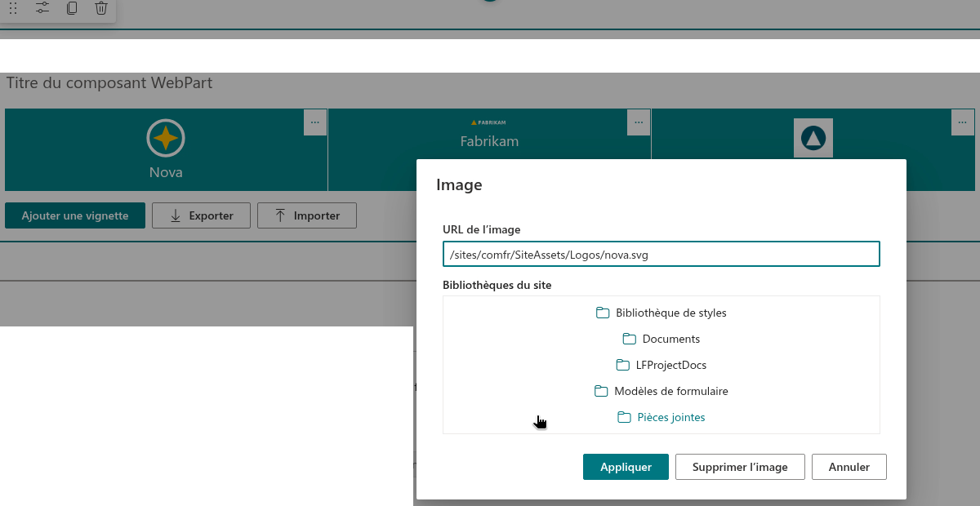The width and height of the screenshot is (980, 506).
Task: Open web part properties sliders icon
Action: pos(42,8)
